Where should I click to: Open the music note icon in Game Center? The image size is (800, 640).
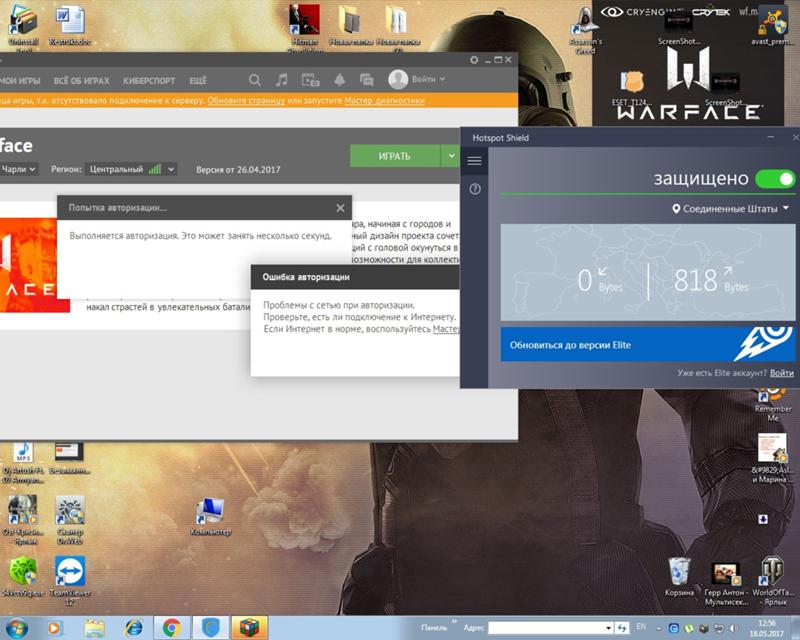click(x=282, y=80)
